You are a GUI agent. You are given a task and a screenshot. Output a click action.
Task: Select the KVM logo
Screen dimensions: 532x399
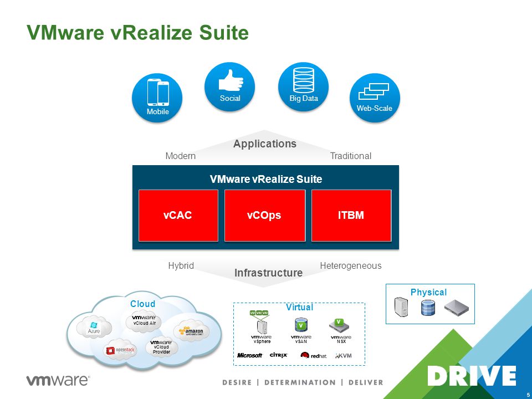pyautogui.click(x=344, y=356)
